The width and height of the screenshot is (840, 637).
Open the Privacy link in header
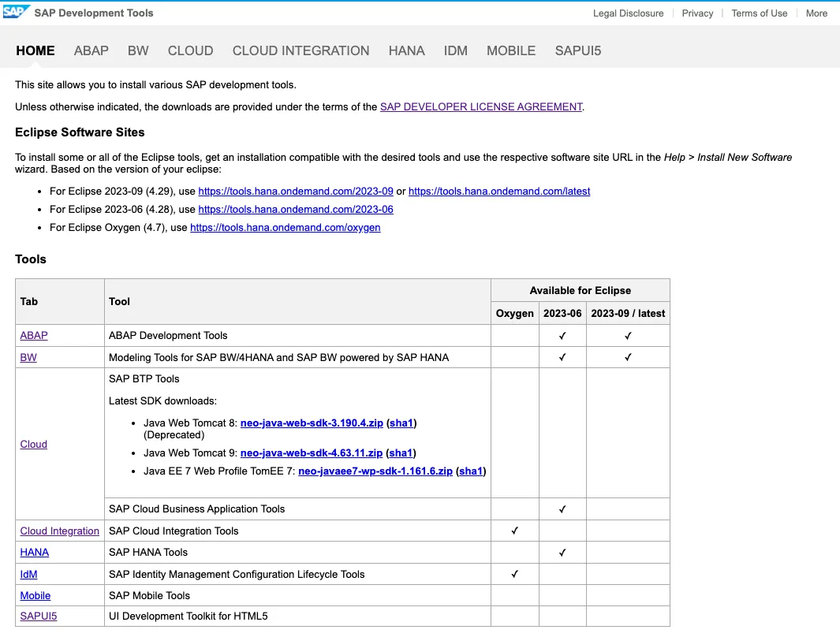[697, 13]
